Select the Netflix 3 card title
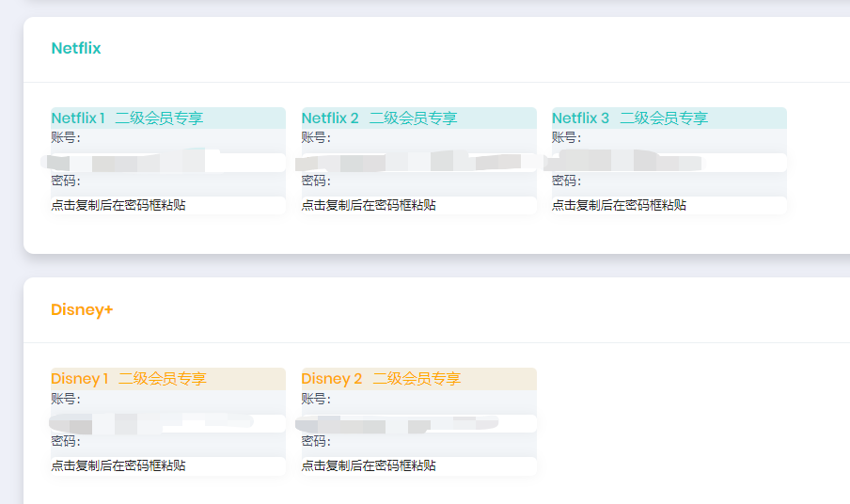The image size is (850, 504). [630, 118]
